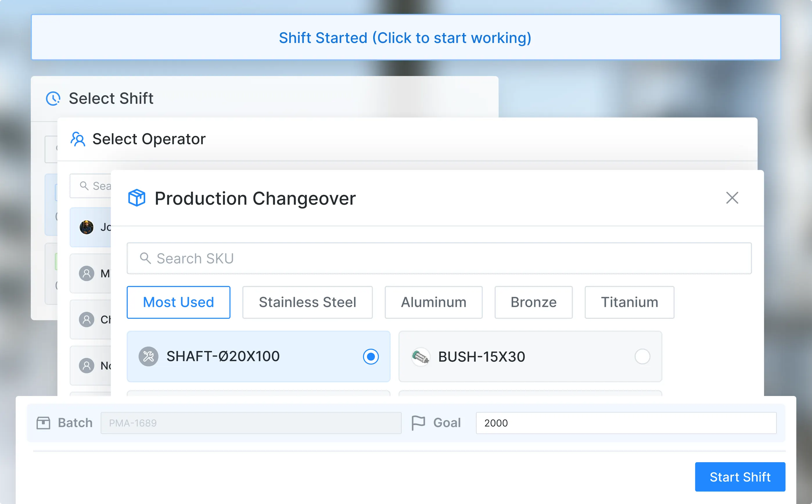Click the package icon beside Production Changeover
812x504 pixels.
click(x=137, y=198)
